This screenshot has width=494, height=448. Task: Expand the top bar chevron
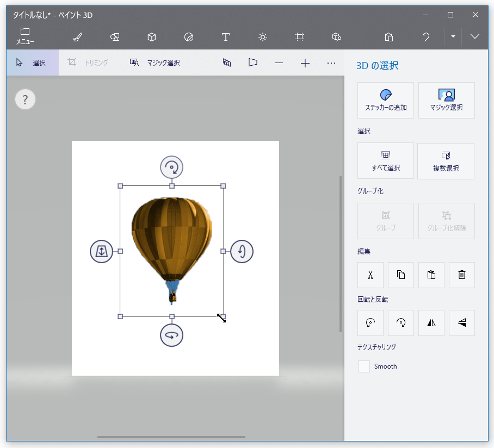coord(475,36)
